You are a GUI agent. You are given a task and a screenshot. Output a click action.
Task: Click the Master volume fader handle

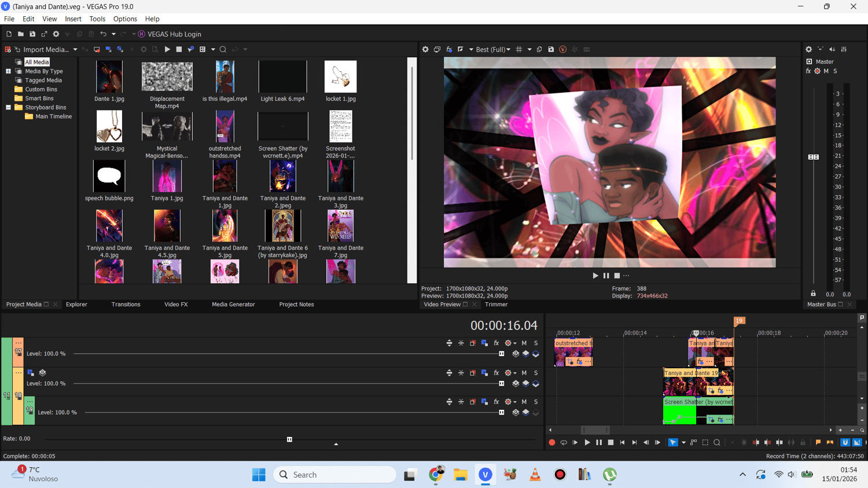pyautogui.click(x=813, y=157)
